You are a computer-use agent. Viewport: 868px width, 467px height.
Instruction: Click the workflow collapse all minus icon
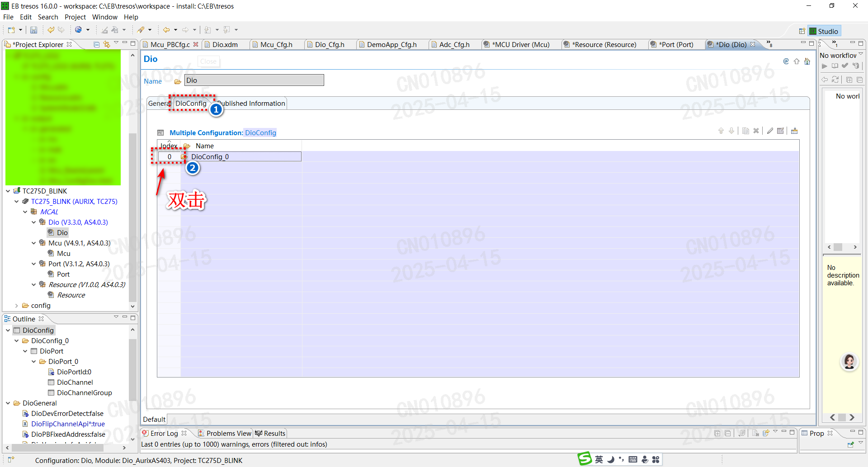coord(859,80)
